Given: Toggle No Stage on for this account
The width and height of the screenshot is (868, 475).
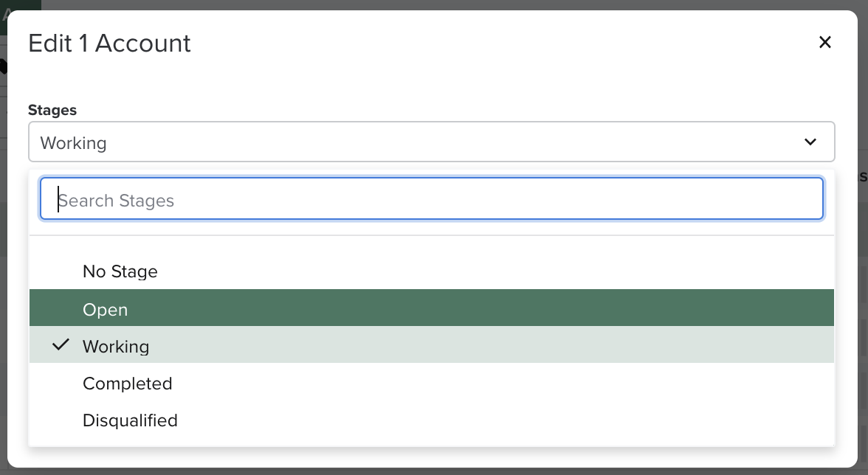Looking at the screenshot, I should (120, 271).
